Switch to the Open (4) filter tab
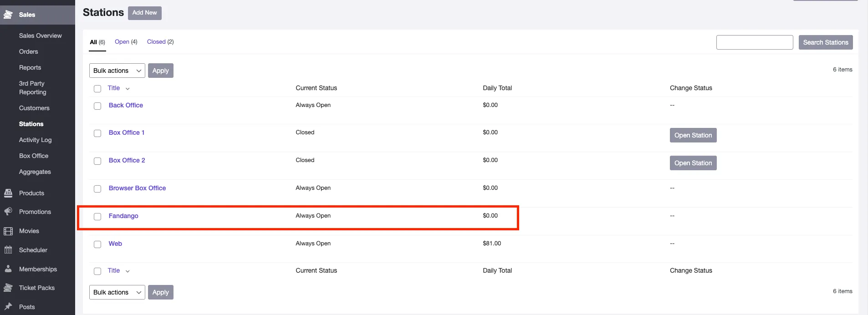This screenshot has height=315, width=868. (126, 42)
